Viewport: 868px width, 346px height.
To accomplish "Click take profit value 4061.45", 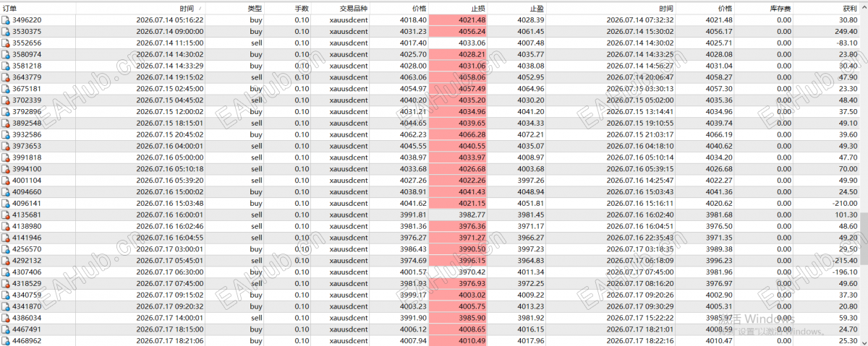I will click(531, 32).
